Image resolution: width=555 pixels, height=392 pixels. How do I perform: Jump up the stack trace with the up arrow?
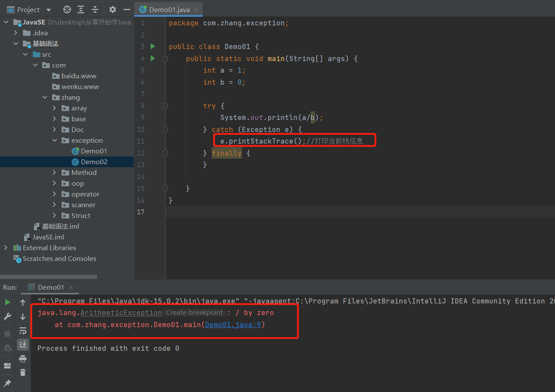(23, 302)
